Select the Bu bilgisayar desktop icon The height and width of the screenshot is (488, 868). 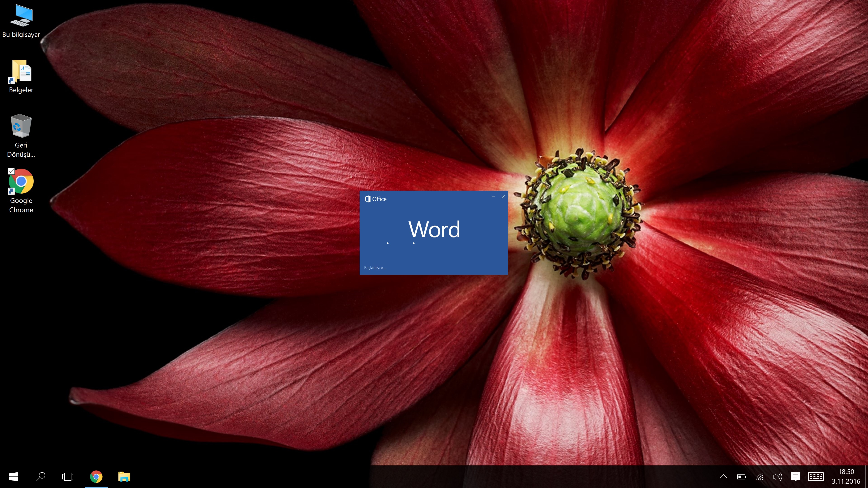click(x=21, y=21)
